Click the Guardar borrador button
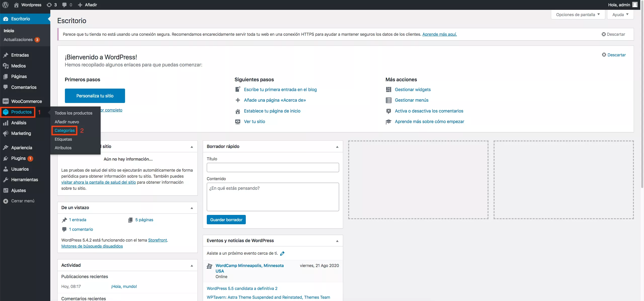The image size is (644, 301). pyautogui.click(x=226, y=219)
